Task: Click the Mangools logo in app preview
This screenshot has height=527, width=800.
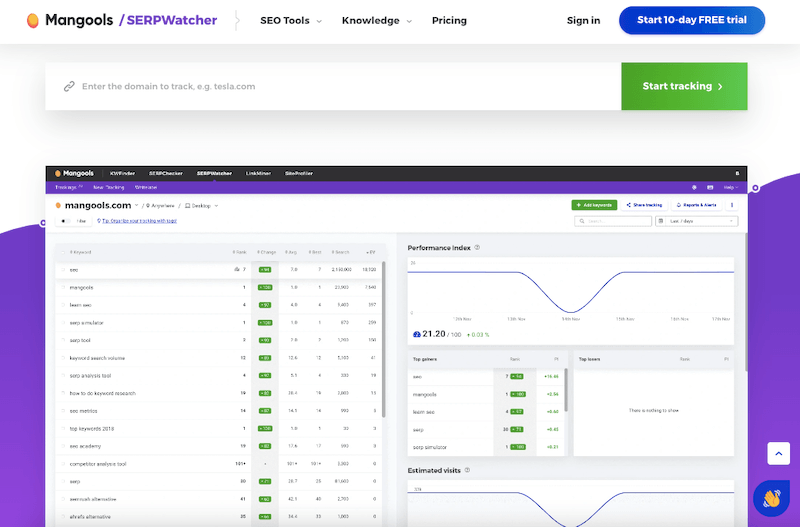Action: [x=74, y=173]
